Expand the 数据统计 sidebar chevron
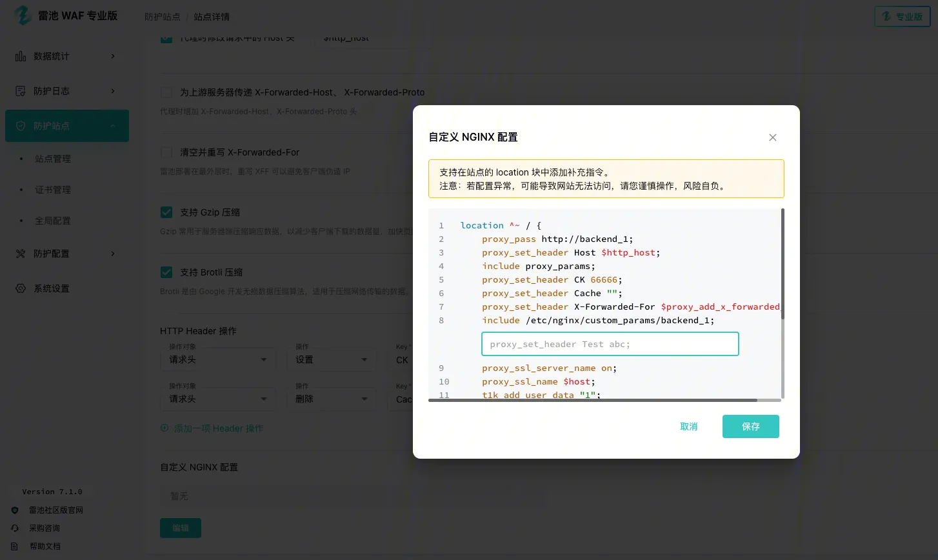The height and width of the screenshot is (560, 938). (x=113, y=56)
